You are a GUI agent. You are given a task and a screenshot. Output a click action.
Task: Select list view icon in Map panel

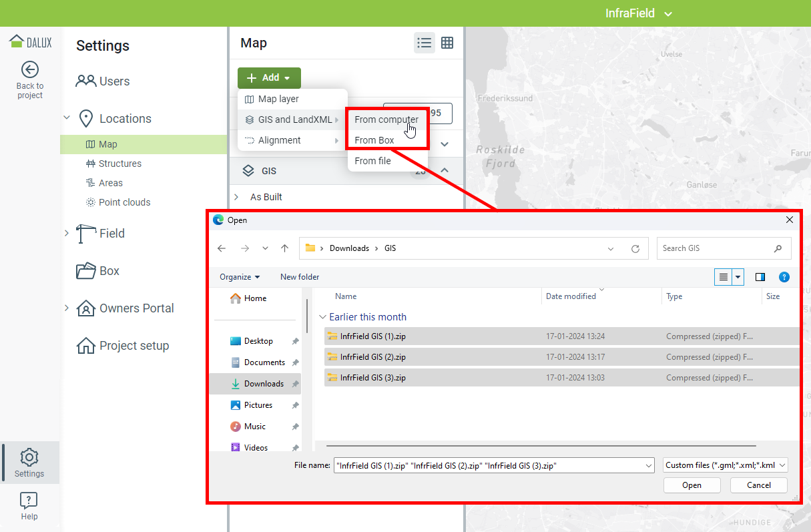tap(424, 43)
